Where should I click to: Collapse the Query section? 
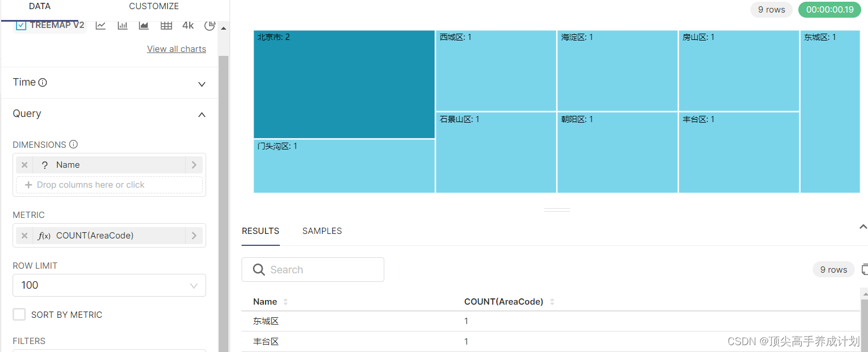coord(201,115)
